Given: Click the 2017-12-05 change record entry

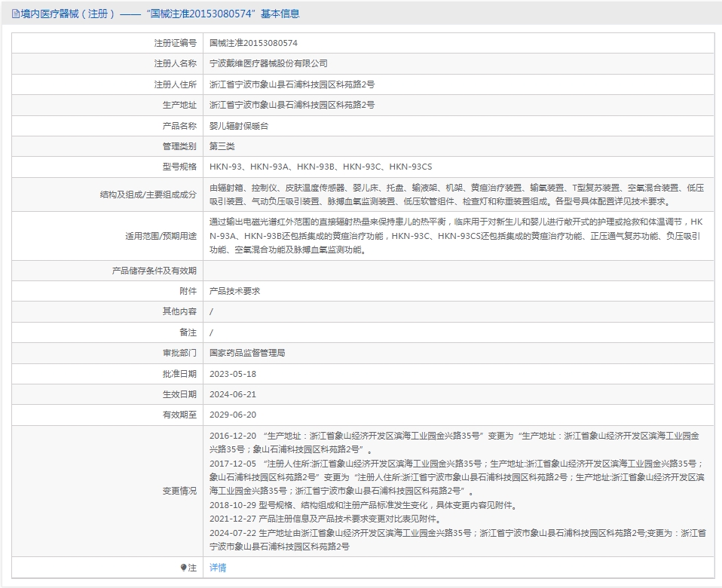Looking at the screenshot, I should pyautogui.click(x=457, y=477).
